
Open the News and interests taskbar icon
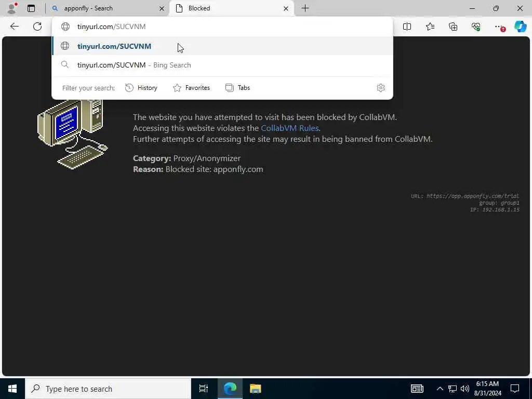click(417, 389)
